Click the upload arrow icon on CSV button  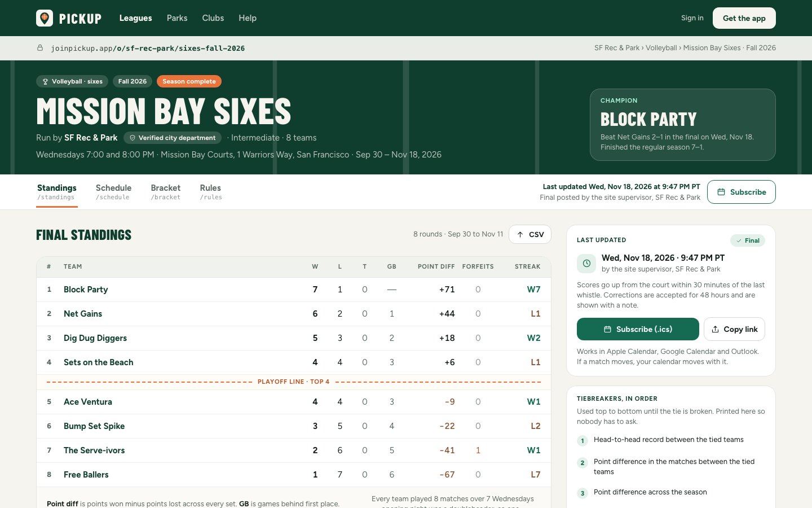click(x=520, y=234)
